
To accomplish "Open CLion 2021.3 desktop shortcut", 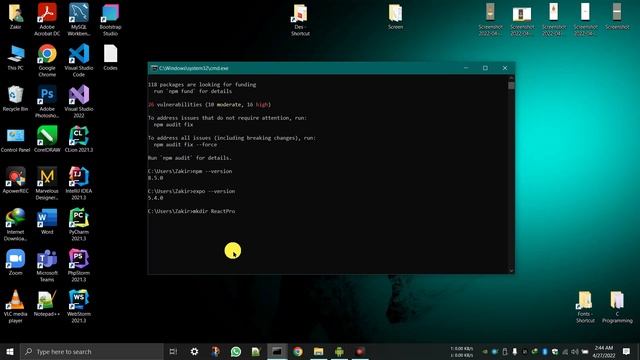I will (x=79, y=140).
